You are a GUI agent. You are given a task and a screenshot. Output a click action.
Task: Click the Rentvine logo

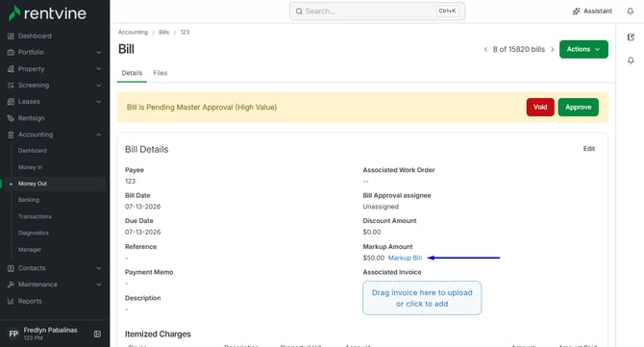tap(47, 13)
